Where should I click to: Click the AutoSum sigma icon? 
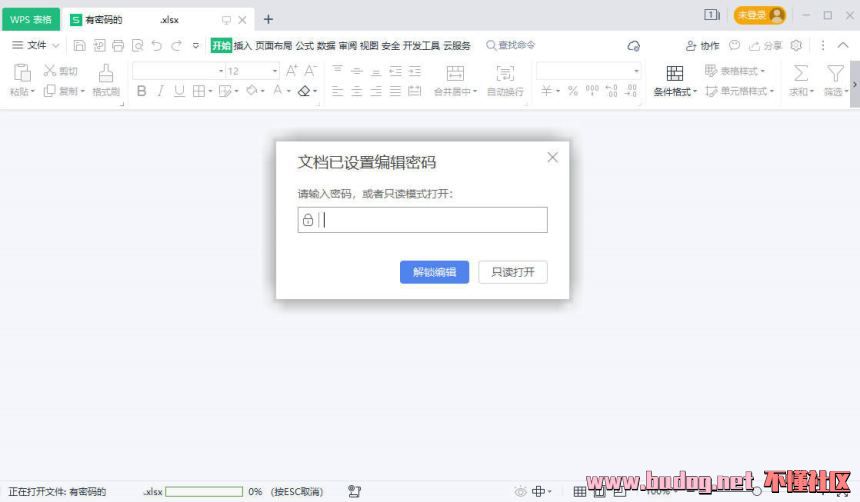point(801,73)
